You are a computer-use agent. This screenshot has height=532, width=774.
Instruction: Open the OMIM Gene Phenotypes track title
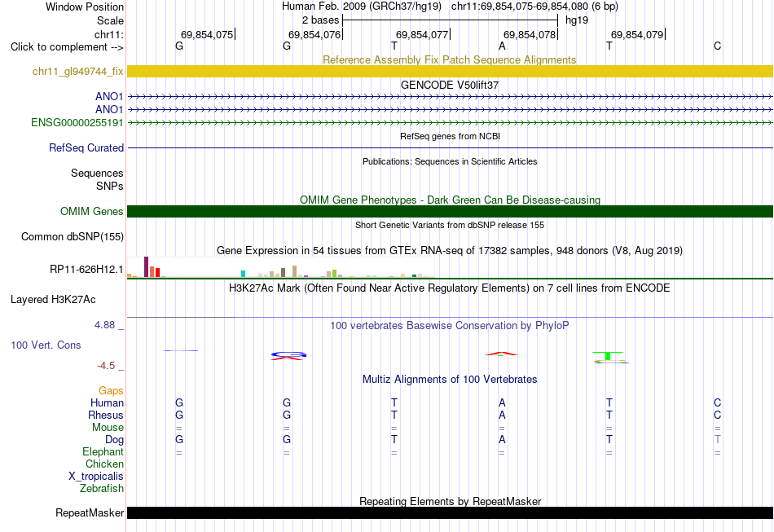click(450, 200)
